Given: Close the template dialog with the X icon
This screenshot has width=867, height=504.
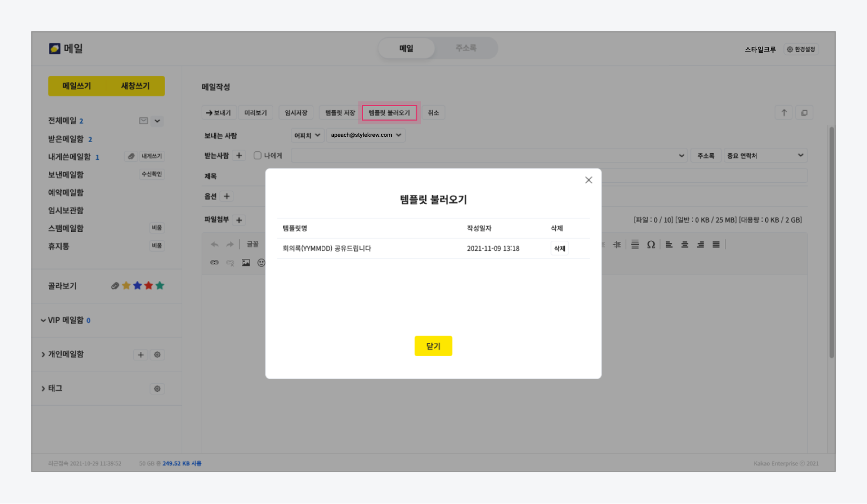Looking at the screenshot, I should coord(589,180).
